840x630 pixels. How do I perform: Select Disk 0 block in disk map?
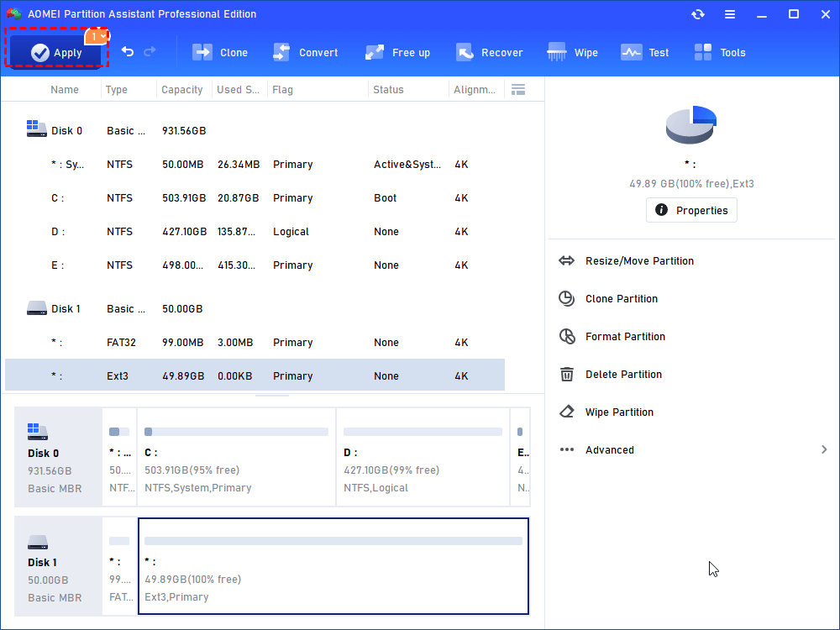click(58, 456)
